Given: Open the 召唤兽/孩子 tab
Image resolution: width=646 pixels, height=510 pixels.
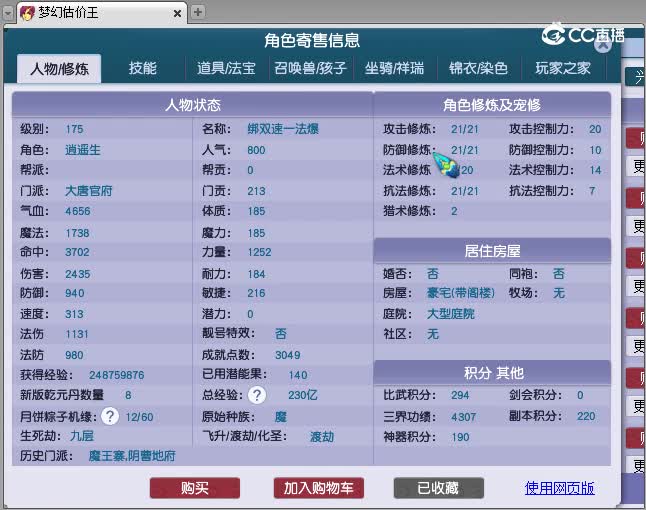Looking at the screenshot, I should coord(311,68).
